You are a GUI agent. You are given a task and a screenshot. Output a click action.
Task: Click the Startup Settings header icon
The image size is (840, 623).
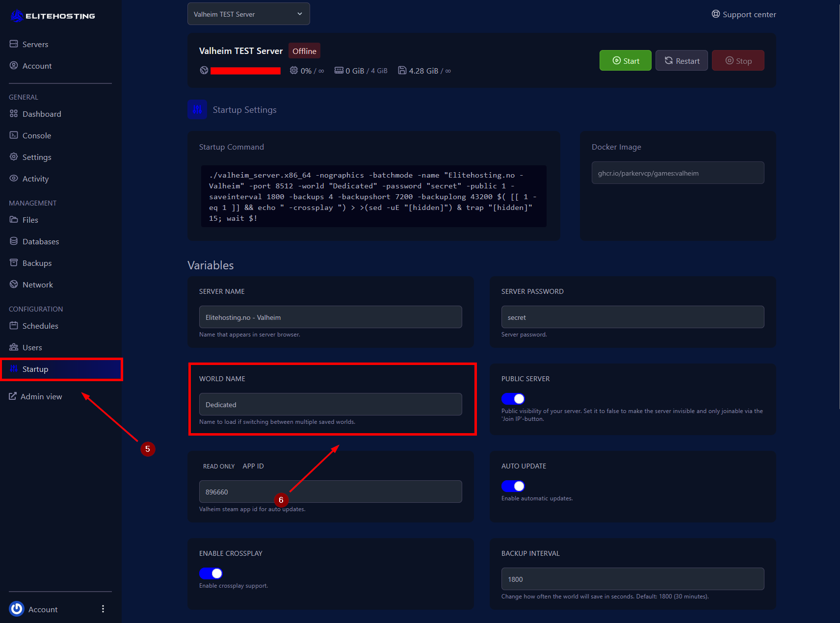coord(197,110)
